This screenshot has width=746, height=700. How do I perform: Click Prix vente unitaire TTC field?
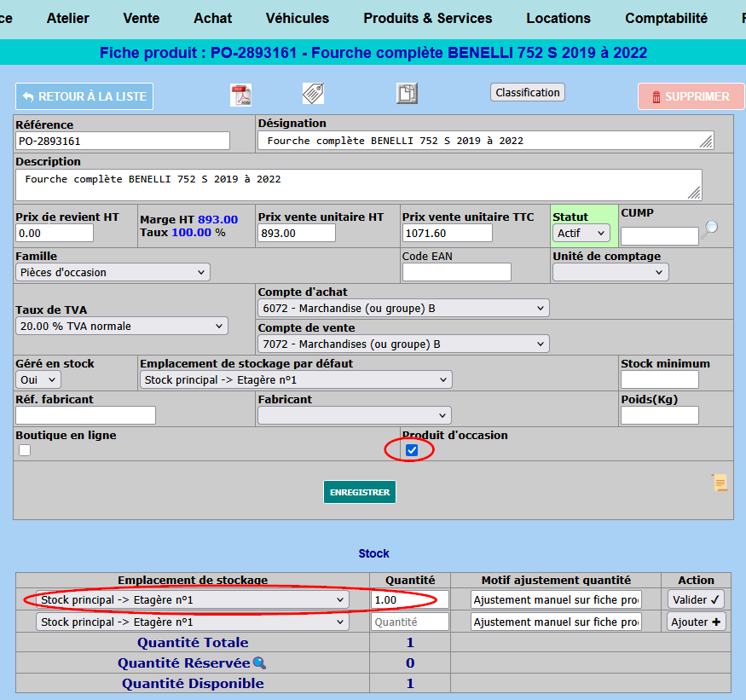[448, 233]
